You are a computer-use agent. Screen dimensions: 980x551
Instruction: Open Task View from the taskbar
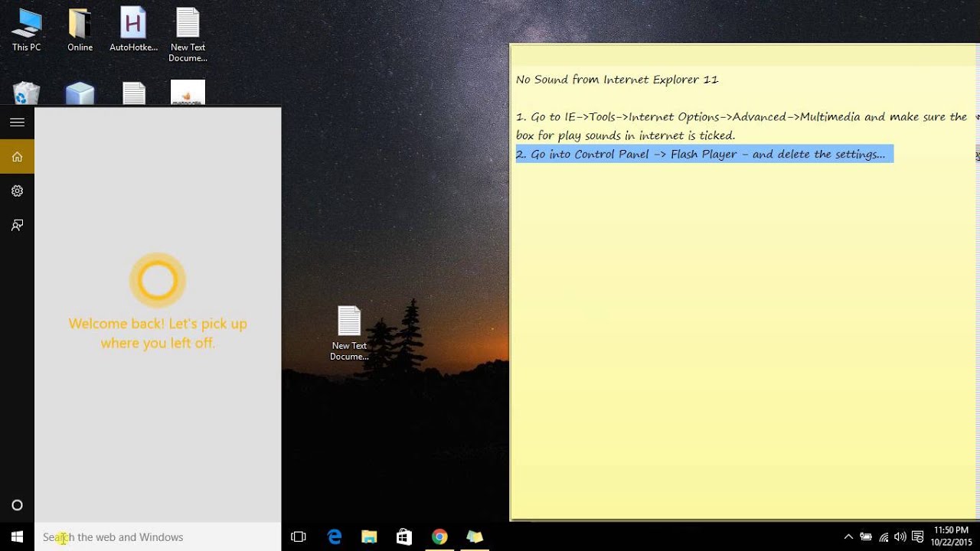point(299,537)
